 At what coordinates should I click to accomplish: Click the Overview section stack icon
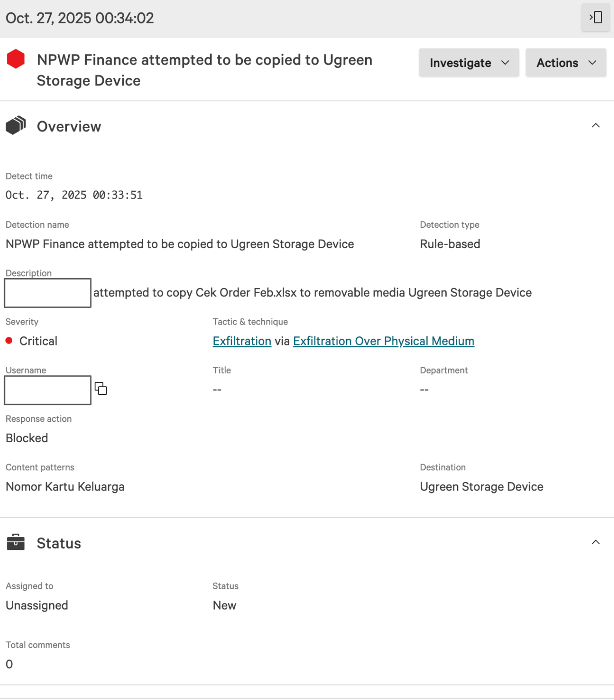click(15, 126)
